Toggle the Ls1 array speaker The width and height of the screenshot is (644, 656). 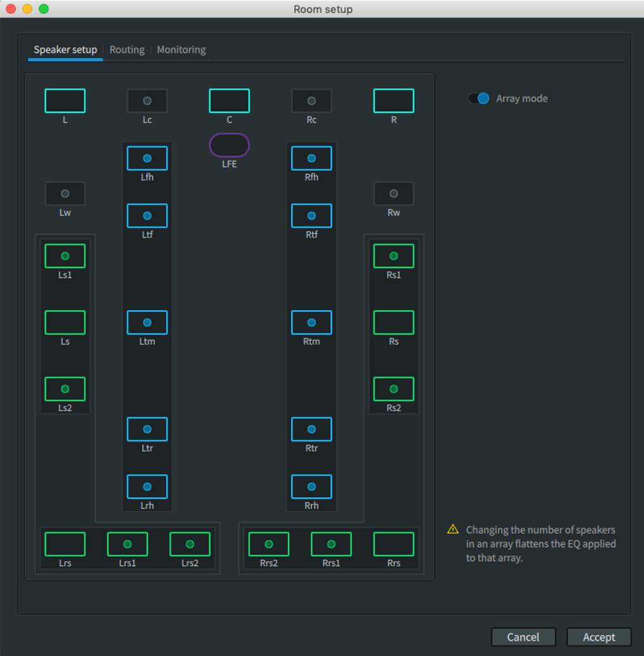[65, 256]
